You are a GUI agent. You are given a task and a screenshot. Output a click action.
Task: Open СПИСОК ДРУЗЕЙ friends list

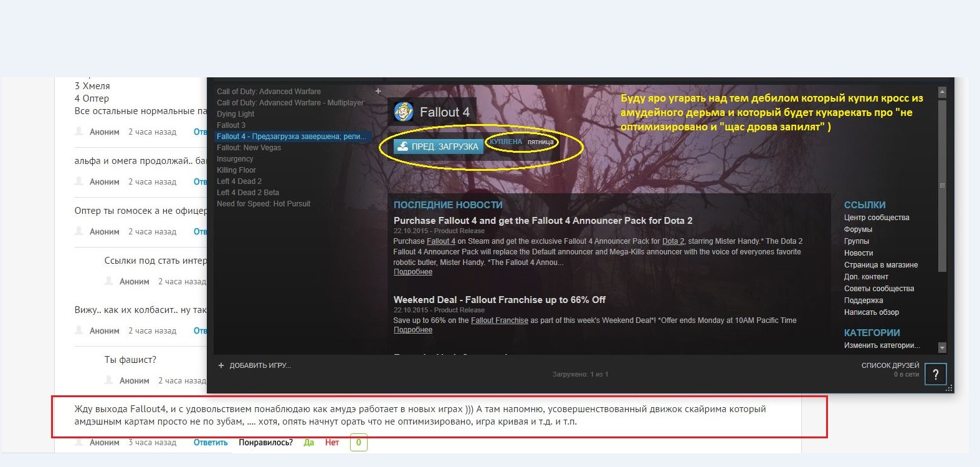(890, 365)
